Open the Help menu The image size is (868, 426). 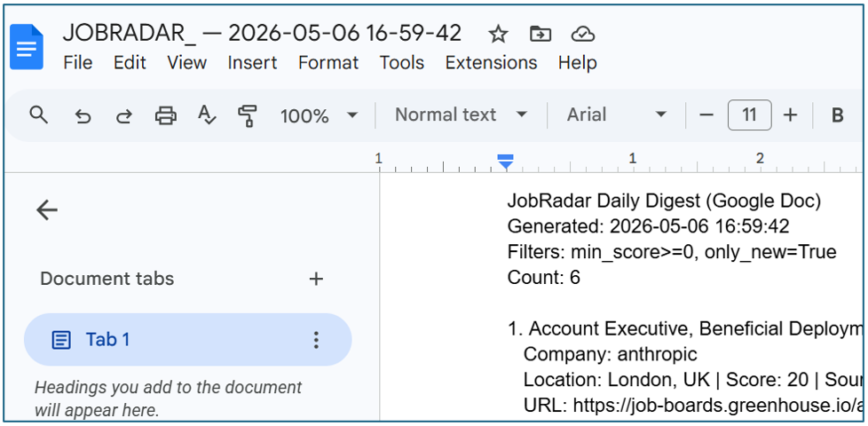(x=578, y=62)
